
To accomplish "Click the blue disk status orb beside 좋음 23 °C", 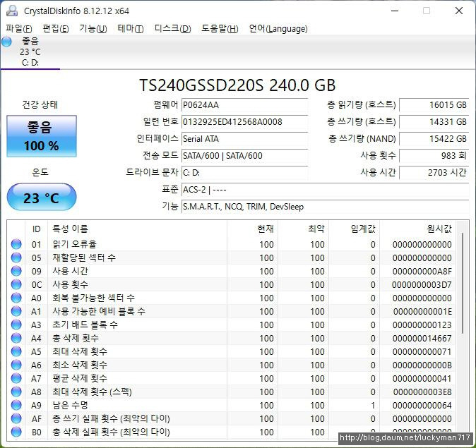I will (6, 42).
